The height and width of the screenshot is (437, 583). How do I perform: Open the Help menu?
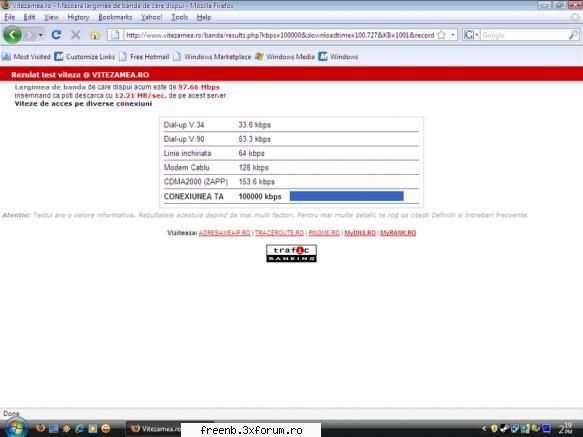pos(204,17)
